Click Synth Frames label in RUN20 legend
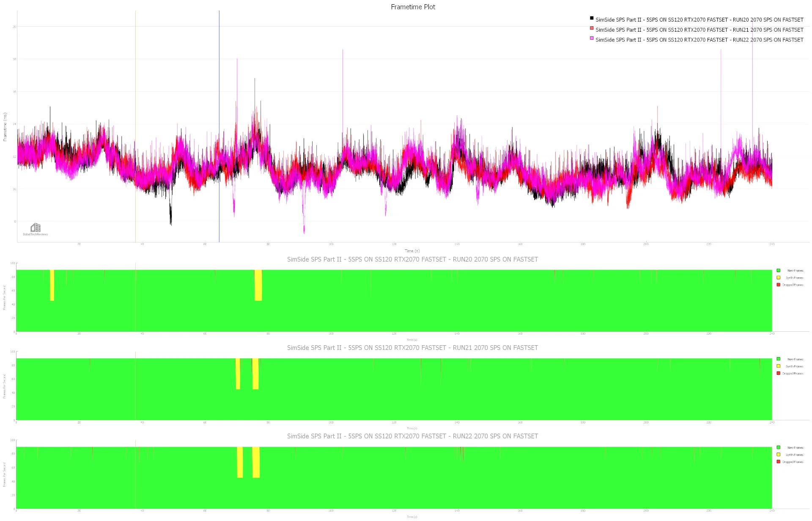Screen dimensions: 812x521 tap(794, 278)
